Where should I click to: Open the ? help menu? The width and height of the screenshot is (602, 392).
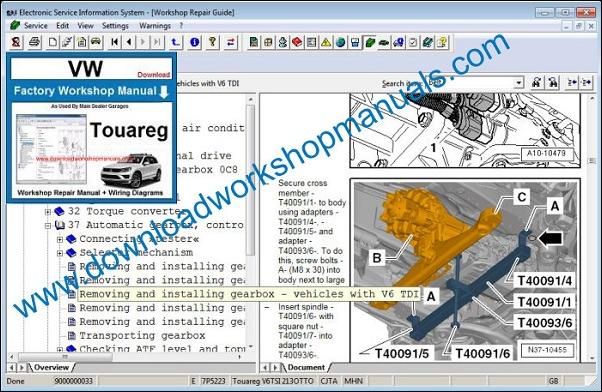point(181,26)
